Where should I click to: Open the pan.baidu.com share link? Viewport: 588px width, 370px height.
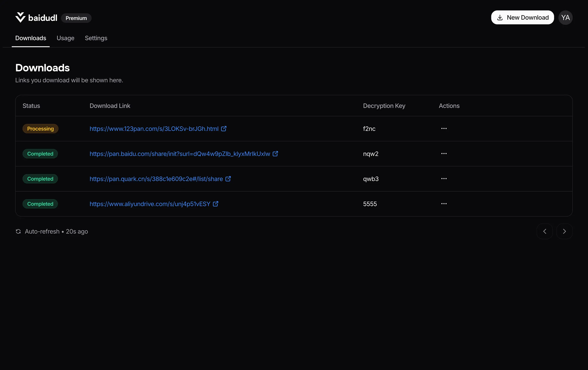180,154
